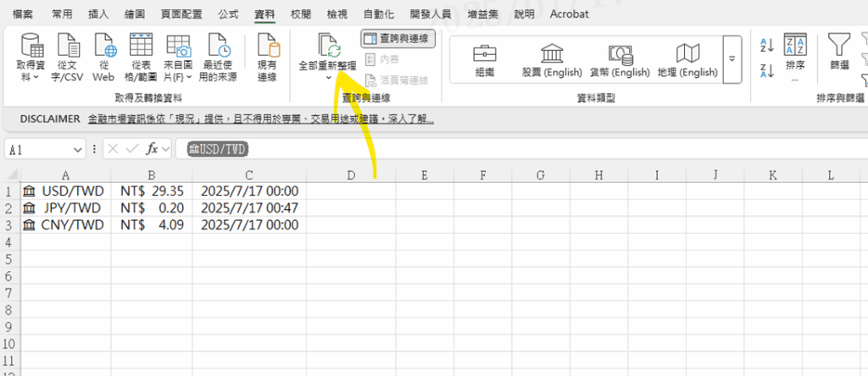This screenshot has height=376, width=868.
Task: Expand the data types gallery dropdown
Action: [x=731, y=58]
